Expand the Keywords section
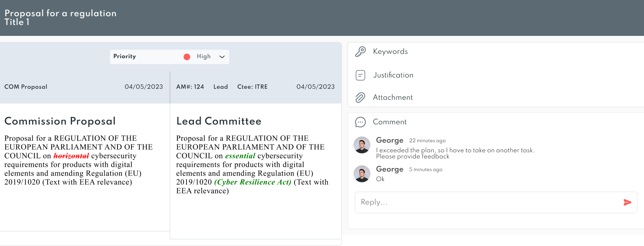Image resolution: width=644 pixels, height=246 pixels. (x=496, y=52)
